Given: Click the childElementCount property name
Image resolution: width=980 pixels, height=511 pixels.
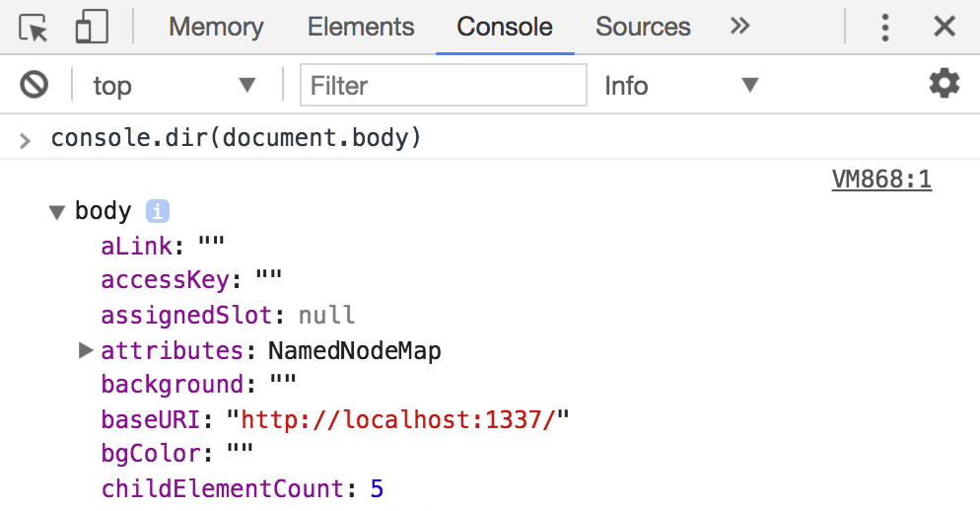Looking at the screenshot, I should pos(223,488).
